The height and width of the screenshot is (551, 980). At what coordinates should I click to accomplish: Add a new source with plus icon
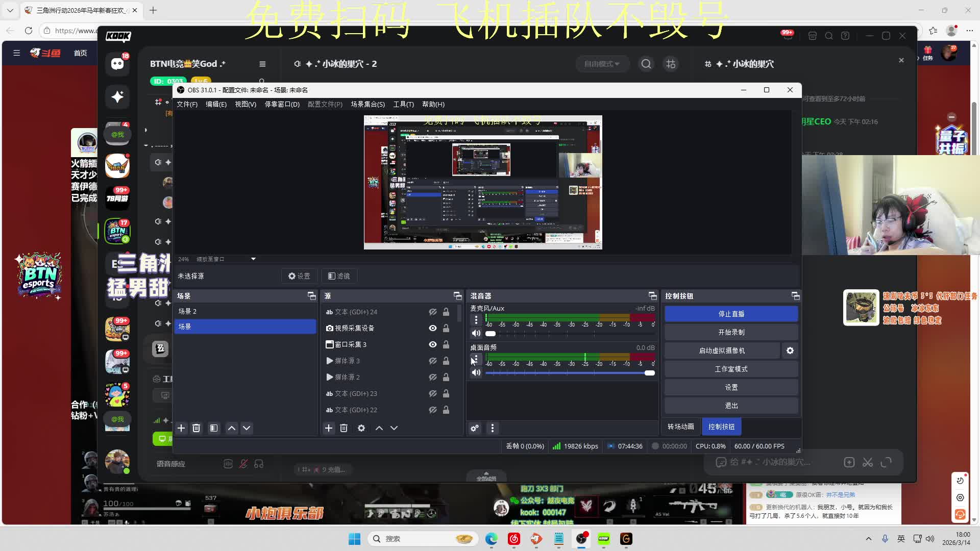click(x=329, y=428)
